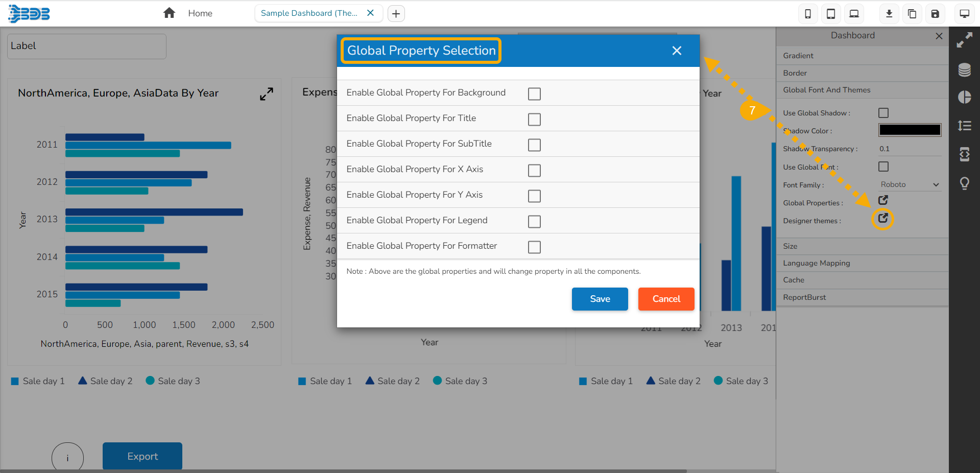Expand the ReportBurst section

862,297
